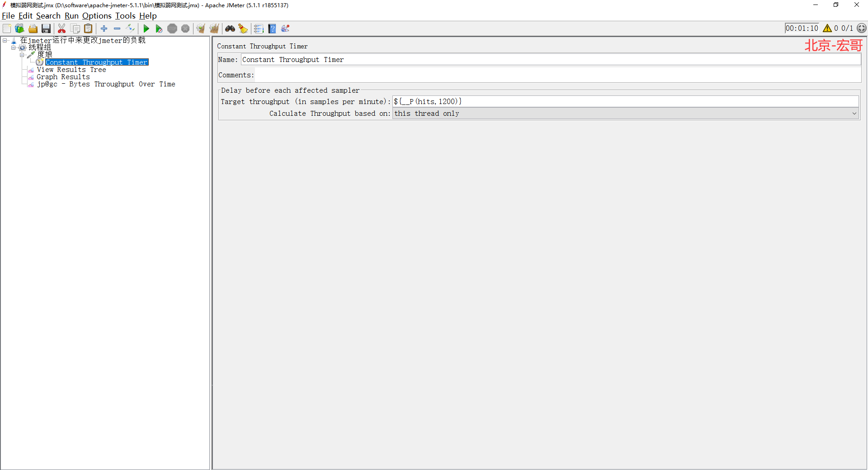
Task: Toggle enable/disable element icon
Action: click(130, 28)
